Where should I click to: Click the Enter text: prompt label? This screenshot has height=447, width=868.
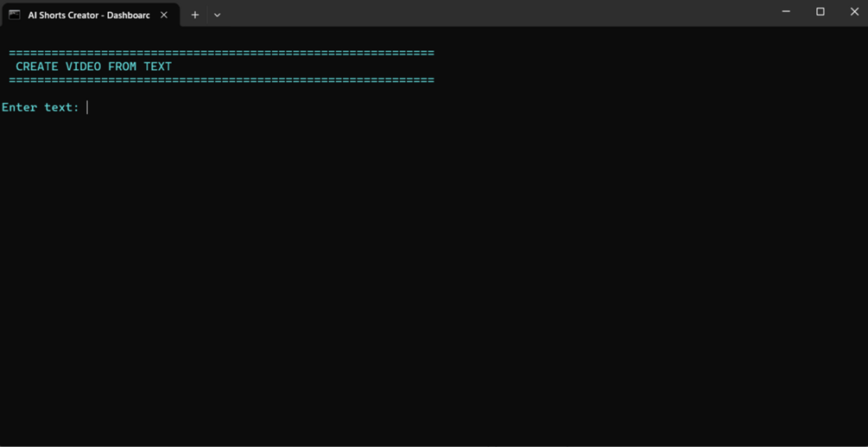coord(41,107)
